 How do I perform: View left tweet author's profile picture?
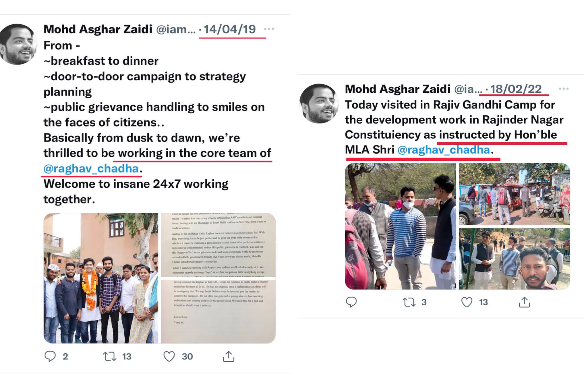click(x=18, y=44)
